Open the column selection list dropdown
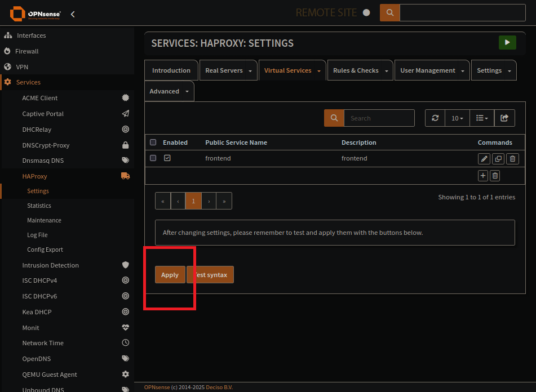The height and width of the screenshot is (392, 536). coord(482,118)
